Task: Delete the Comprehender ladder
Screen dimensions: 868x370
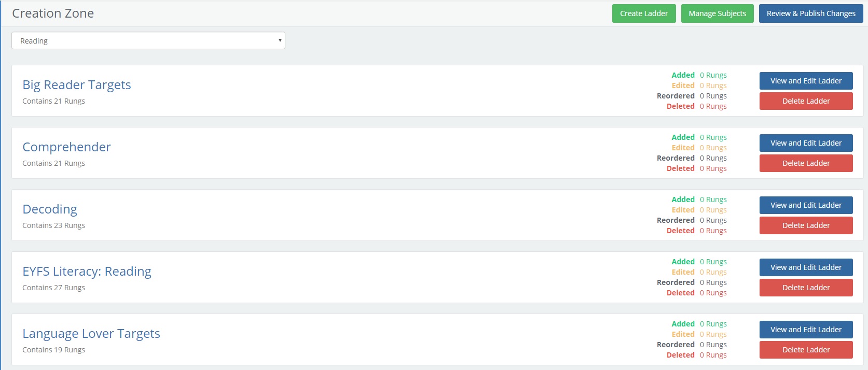Action: click(805, 163)
